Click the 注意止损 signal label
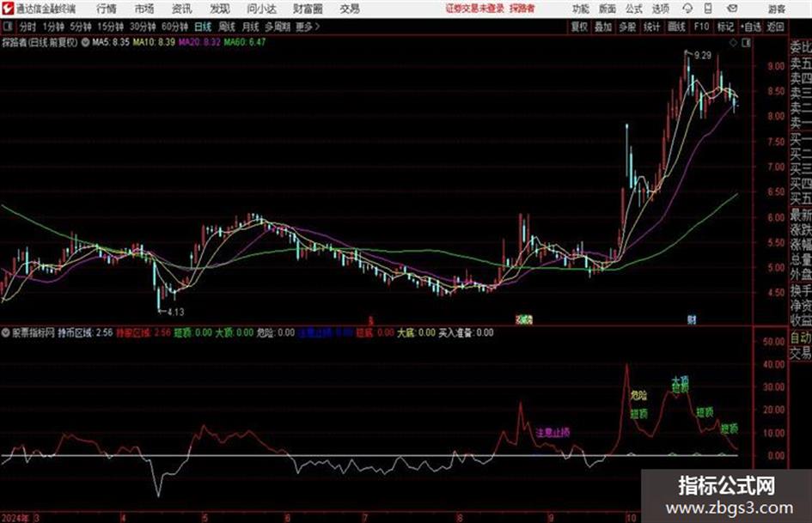 point(553,432)
